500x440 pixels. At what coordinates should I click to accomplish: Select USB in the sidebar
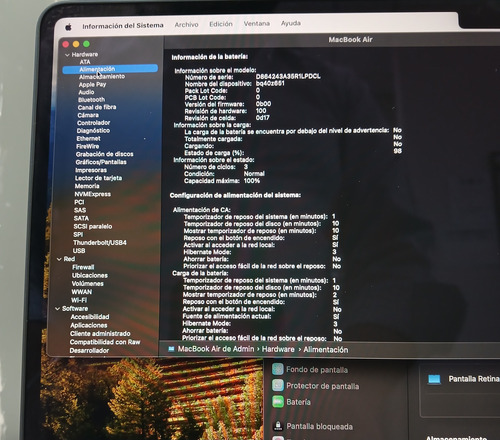click(x=79, y=251)
